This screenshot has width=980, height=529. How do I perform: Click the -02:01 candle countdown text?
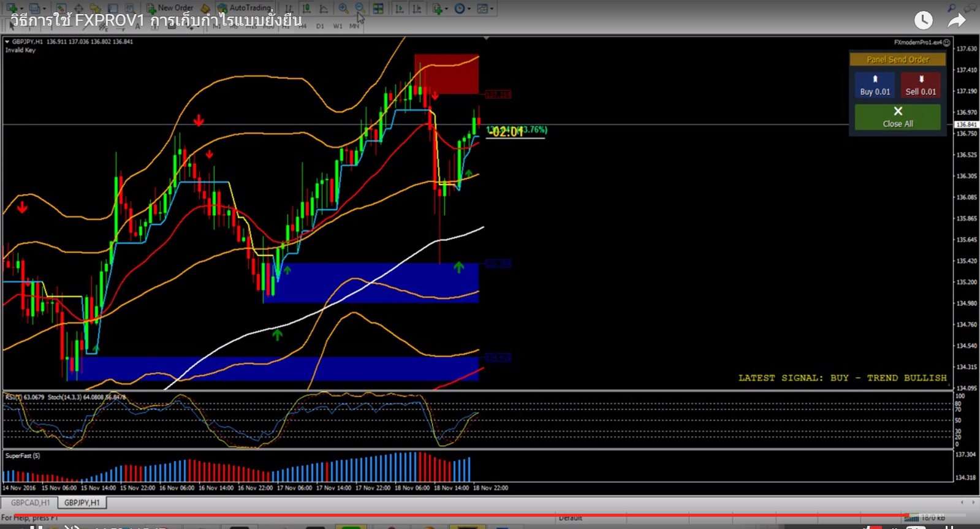click(507, 132)
